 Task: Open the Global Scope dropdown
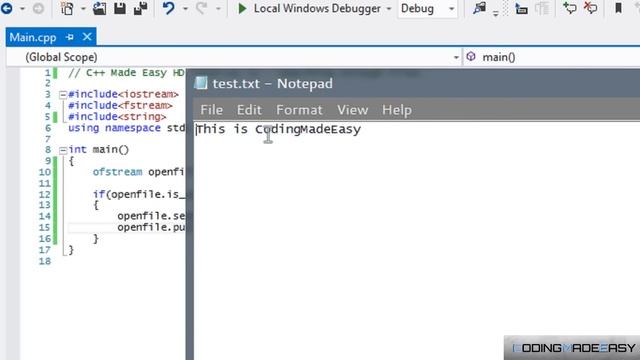234,57
